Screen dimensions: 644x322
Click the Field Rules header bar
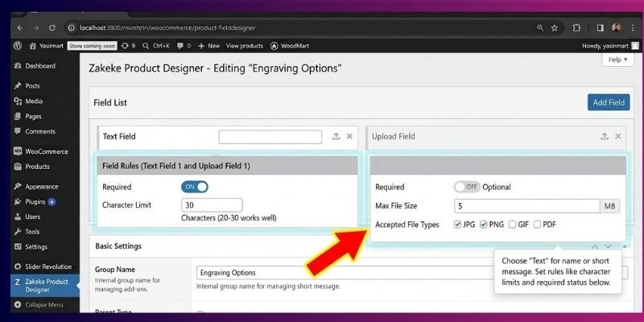227,166
